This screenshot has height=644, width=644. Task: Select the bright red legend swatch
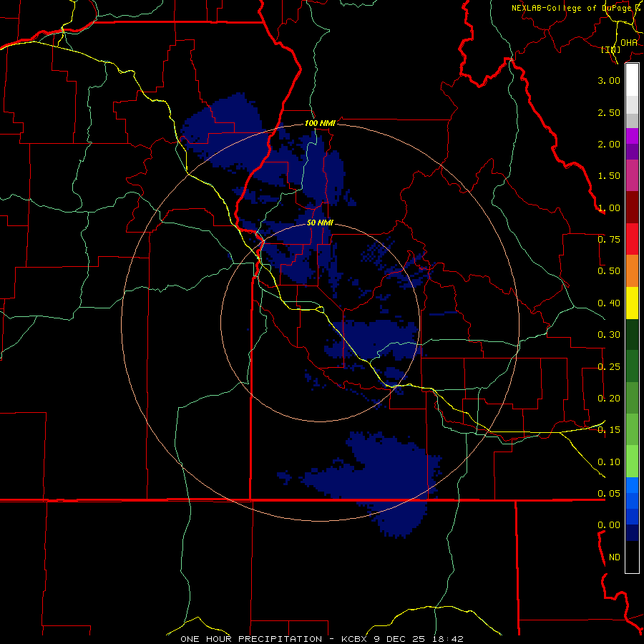click(x=632, y=239)
